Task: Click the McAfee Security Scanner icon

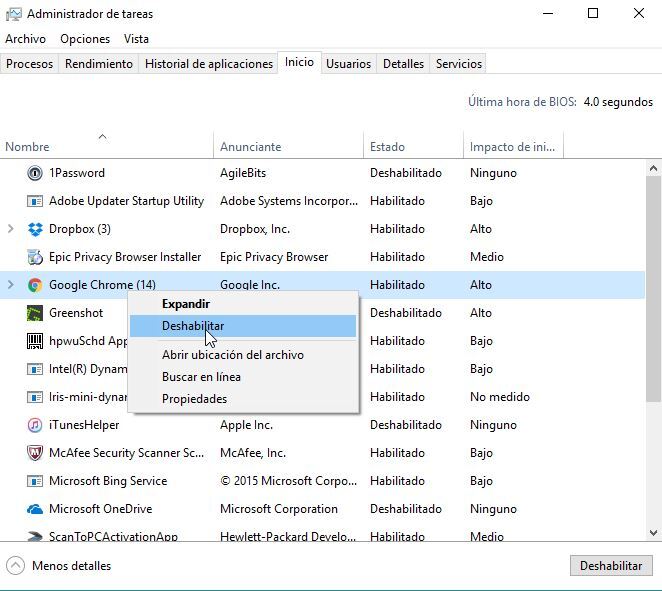Action: (35, 453)
